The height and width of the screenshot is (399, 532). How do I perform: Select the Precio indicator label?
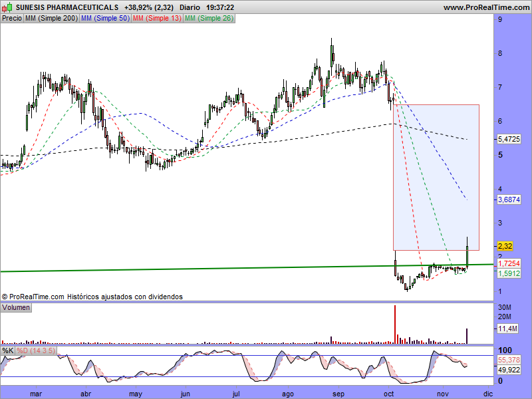[11, 18]
